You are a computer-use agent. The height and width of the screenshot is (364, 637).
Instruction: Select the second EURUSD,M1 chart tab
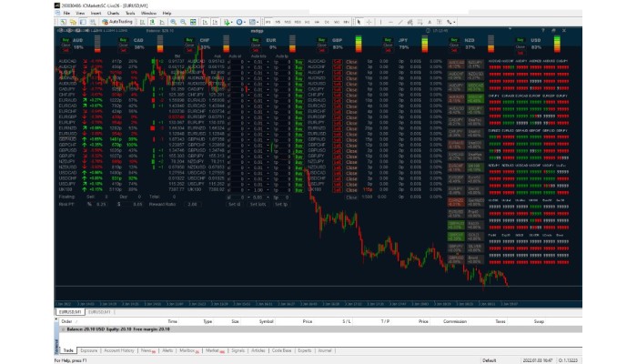click(99, 312)
